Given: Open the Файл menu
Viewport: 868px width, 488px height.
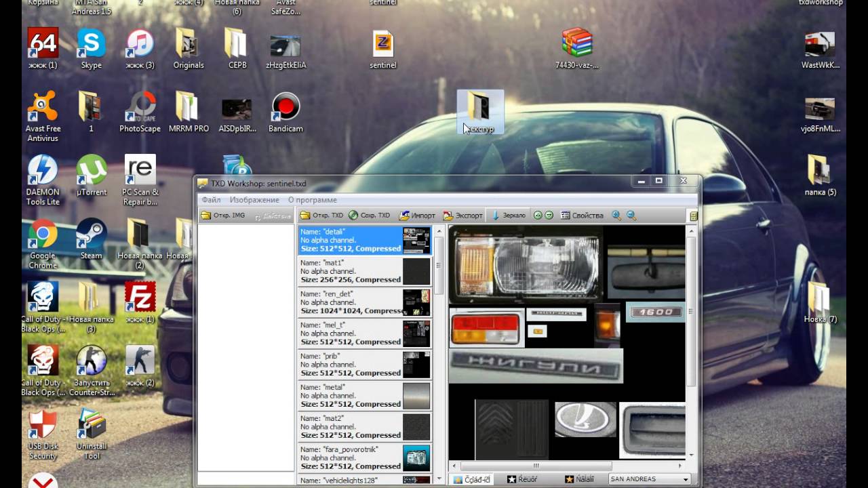Looking at the screenshot, I should [211, 200].
